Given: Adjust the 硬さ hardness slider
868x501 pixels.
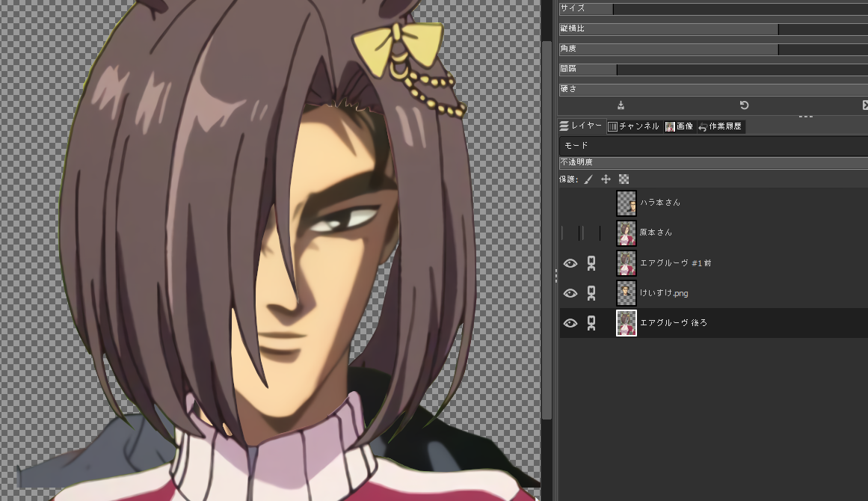Looking at the screenshot, I should click(x=713, y=89).
